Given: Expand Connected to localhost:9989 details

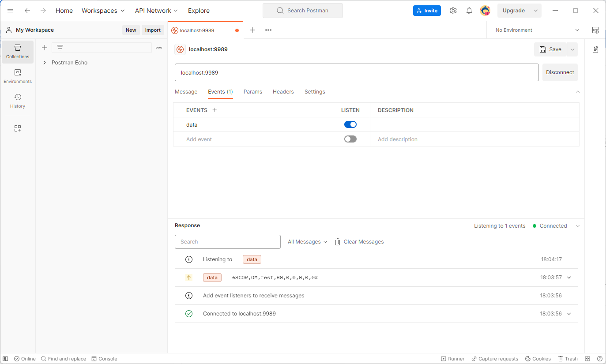Looking at the screenshot, I should [569, 314].
